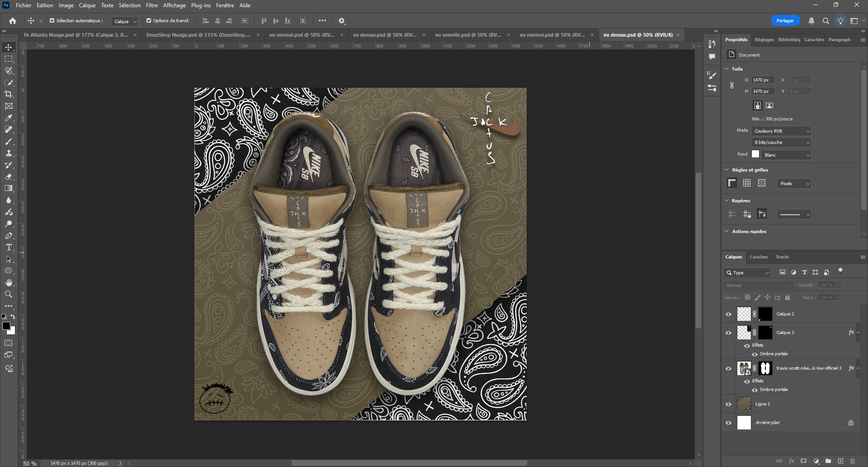Select the Gradient tool

pos(9,188)
